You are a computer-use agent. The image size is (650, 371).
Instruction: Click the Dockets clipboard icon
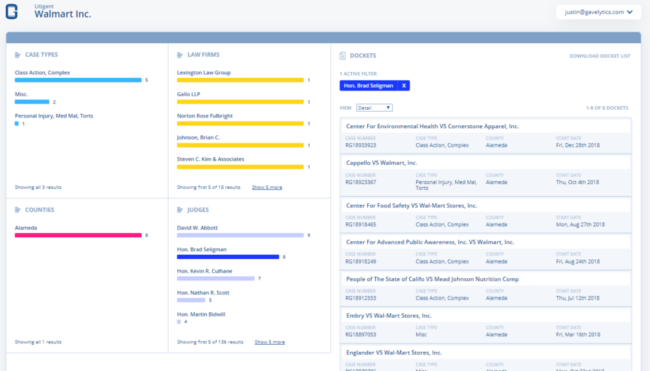tap(342, 56)
